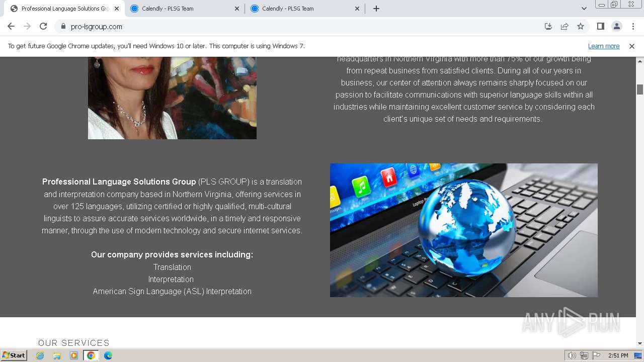Open the Chrome profile avatar
644x362 pixels.
click(x=617, y=26)
